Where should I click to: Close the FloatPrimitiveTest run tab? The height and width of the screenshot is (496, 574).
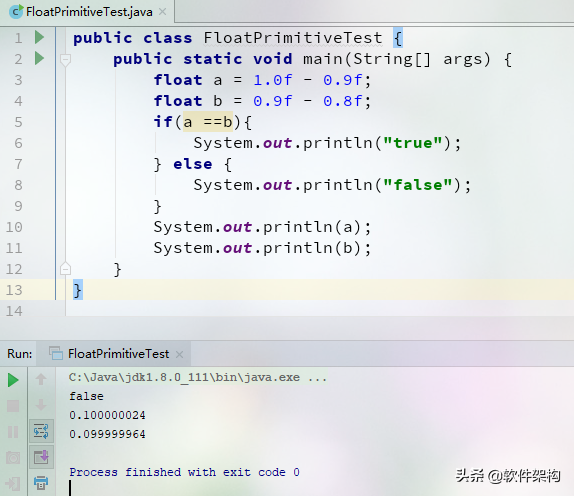[179, 354]
